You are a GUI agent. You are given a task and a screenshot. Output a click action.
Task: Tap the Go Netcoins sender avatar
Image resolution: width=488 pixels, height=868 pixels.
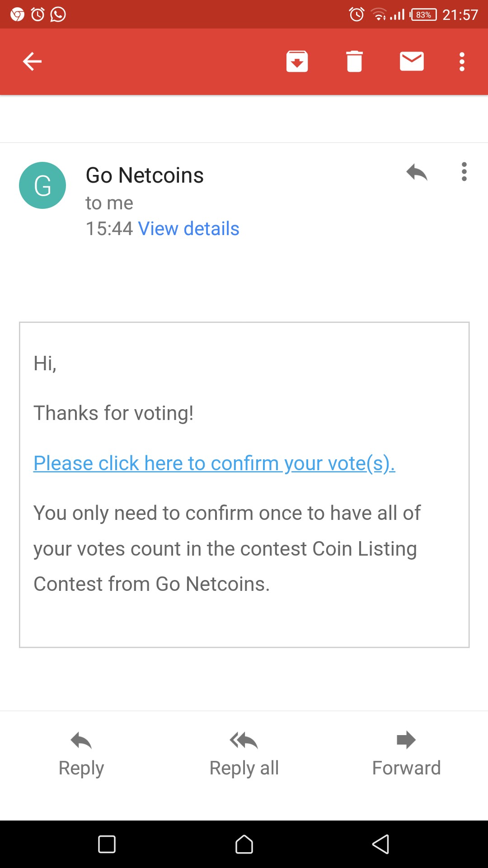(42, 185)
